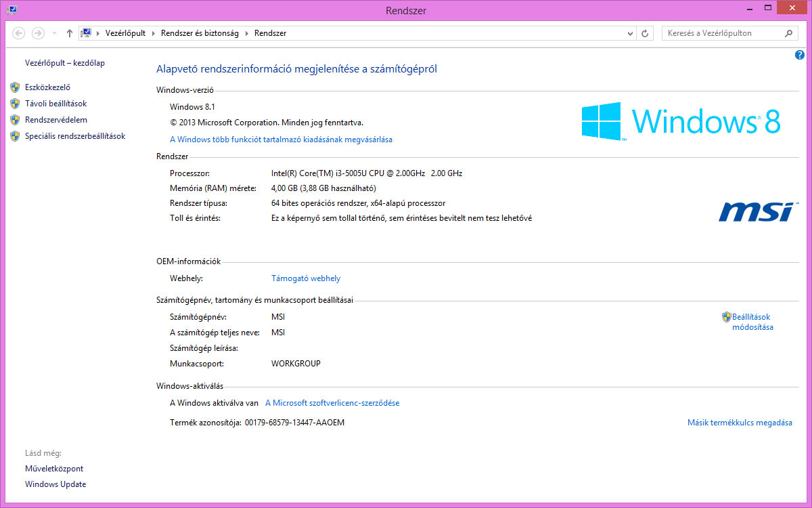Open the recent locations dropdown arrow
Viewport: 812px width, 508px height.
pyautogui.click(x=54, y=33)
